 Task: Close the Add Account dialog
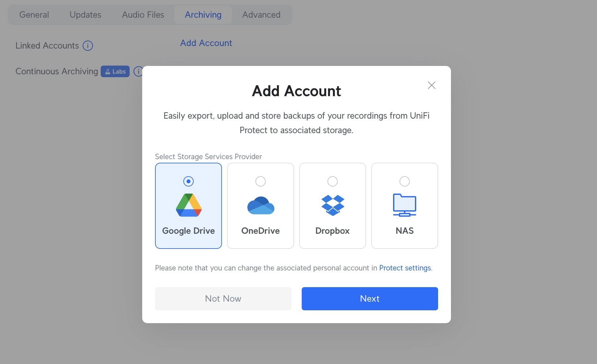(x=431, y=85)
